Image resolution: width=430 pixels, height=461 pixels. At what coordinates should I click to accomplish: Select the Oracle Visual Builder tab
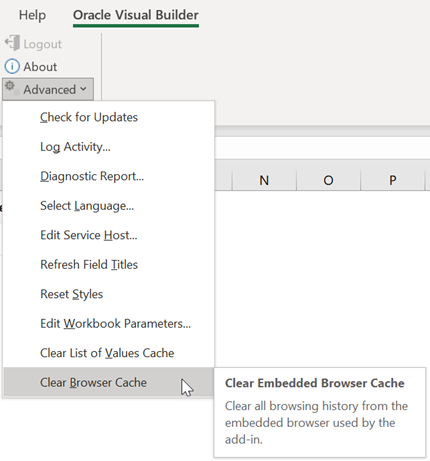pyautogui.click(x=136, y=15)
